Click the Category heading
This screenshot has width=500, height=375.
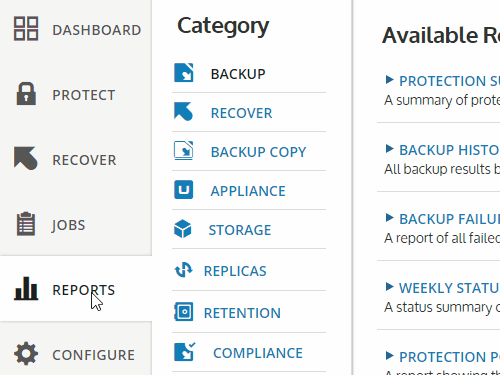[x=223, y=26]
